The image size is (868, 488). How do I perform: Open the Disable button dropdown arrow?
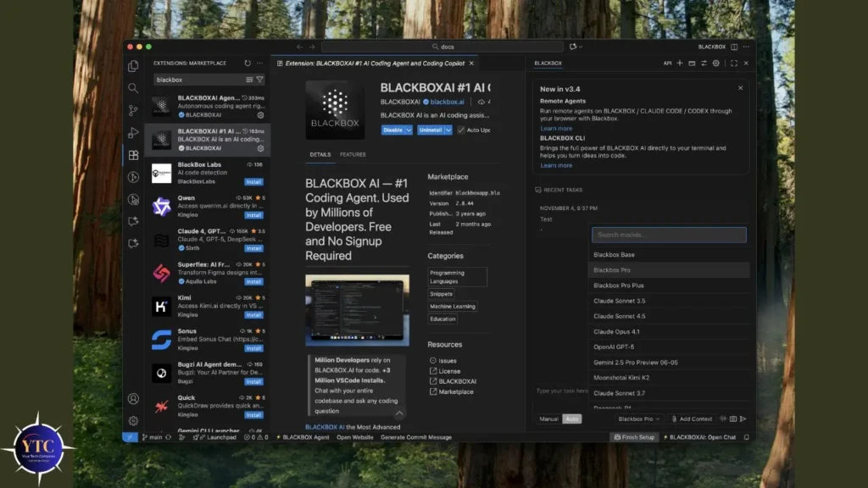pyautogui.click(x=409, y=130)
